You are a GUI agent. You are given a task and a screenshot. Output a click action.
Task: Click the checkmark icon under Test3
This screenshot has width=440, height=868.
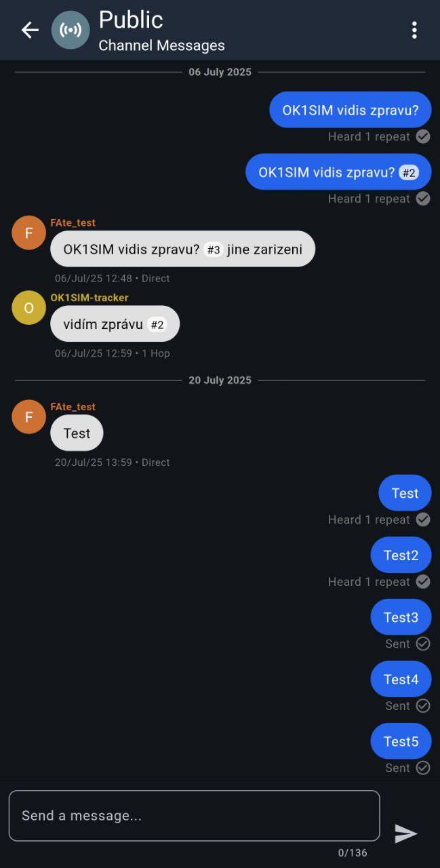click(423, 644)
